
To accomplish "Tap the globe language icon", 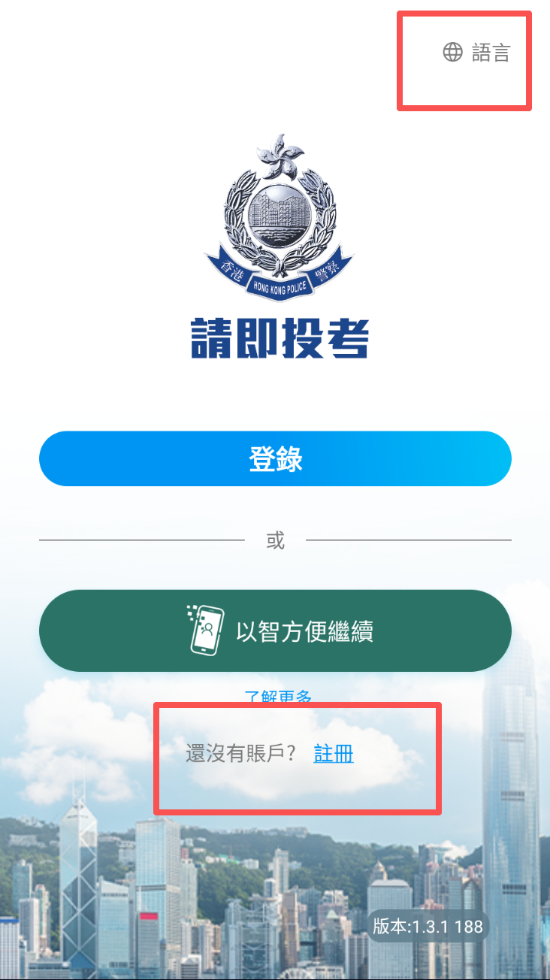I will point(452,52).
